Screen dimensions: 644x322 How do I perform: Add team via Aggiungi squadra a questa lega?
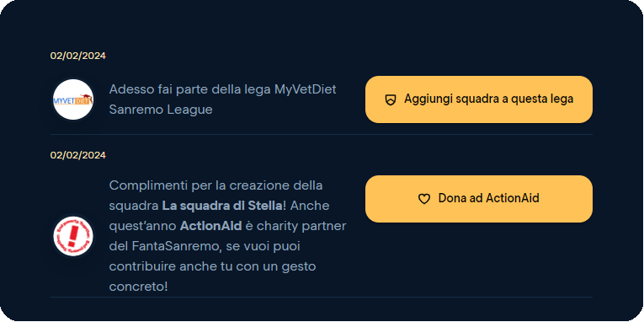(479, 99)
